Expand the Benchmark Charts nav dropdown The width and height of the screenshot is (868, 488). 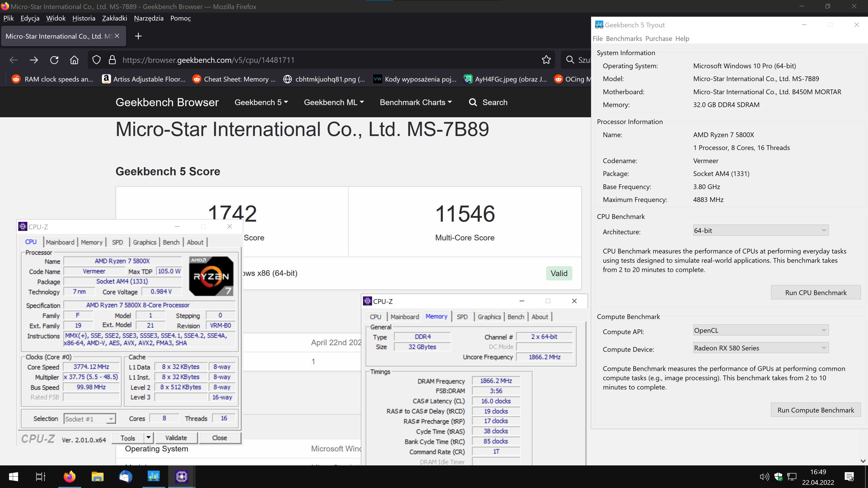416,102
